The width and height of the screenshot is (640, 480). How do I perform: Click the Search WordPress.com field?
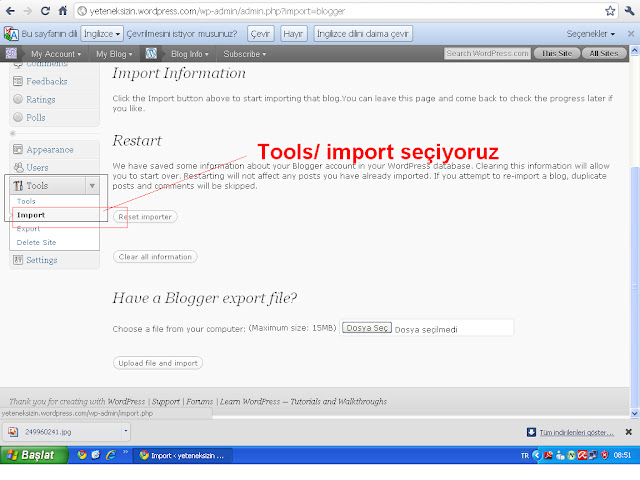[487, 53]
